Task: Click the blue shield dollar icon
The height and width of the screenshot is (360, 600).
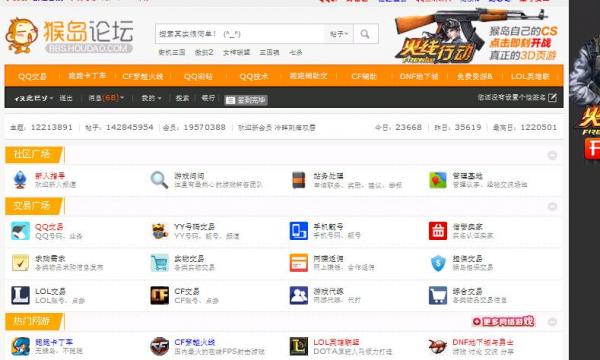Action: 438,263
